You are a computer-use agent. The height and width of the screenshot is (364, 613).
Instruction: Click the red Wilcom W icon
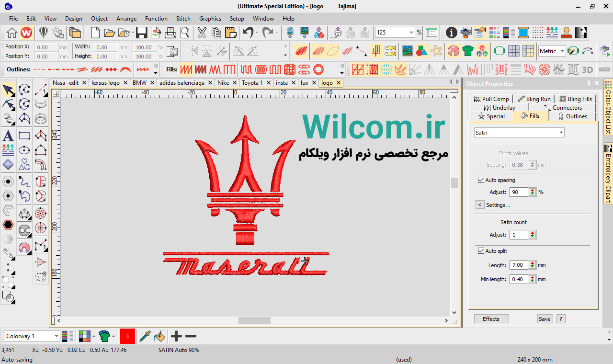pos(26,33)
